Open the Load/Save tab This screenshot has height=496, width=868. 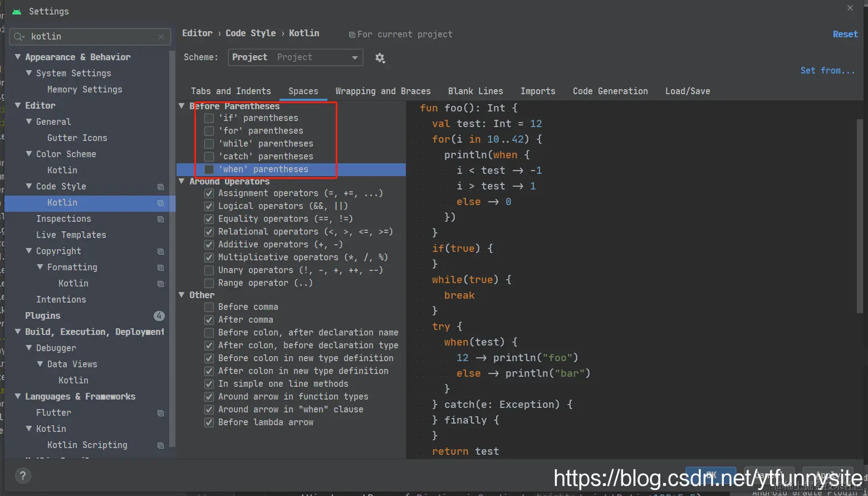[x=688, y=91]
